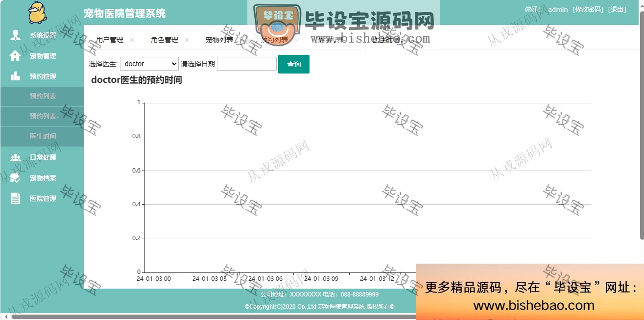This screenshot has height=320, width=644.
Task: Switch to the 宠物列表 tab
Action: point(219,40)
